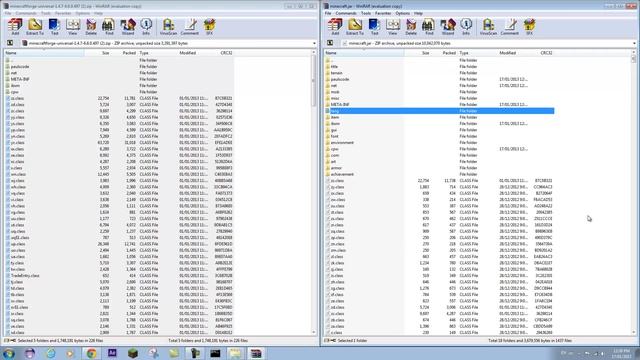
Task: Click Extract To in minecraft.jar window
Action: [355, 27]
